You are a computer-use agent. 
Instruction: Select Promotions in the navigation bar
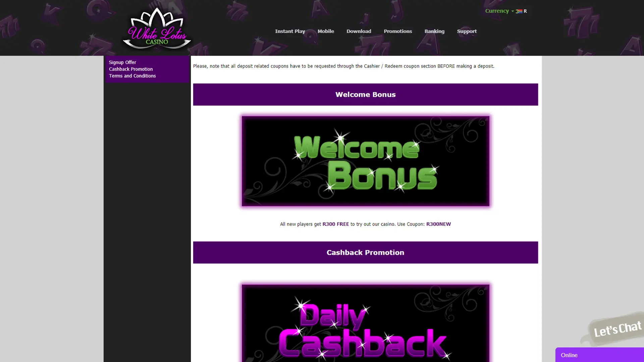tap(397, 31)
